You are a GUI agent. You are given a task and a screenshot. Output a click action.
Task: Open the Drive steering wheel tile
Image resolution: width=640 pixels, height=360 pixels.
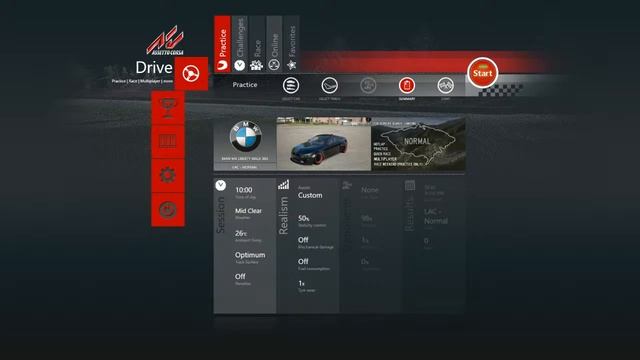191,74
